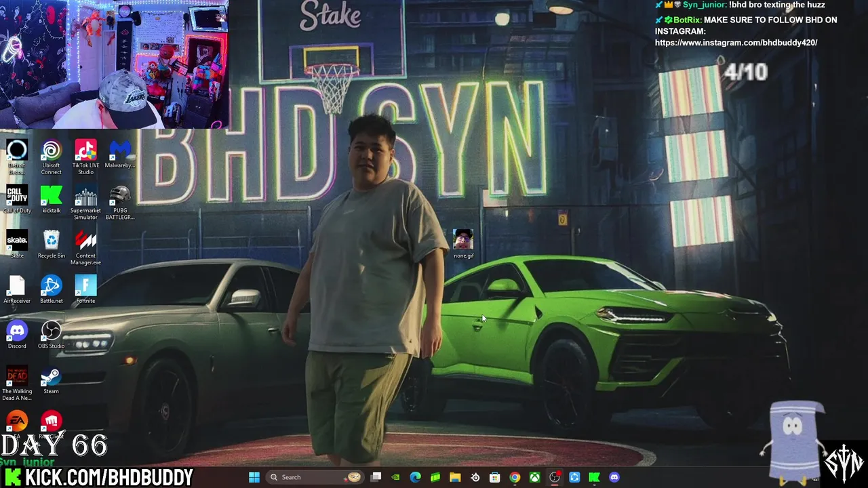Open Microsoft Edge from the taskbar

click(x=416, y=477)
